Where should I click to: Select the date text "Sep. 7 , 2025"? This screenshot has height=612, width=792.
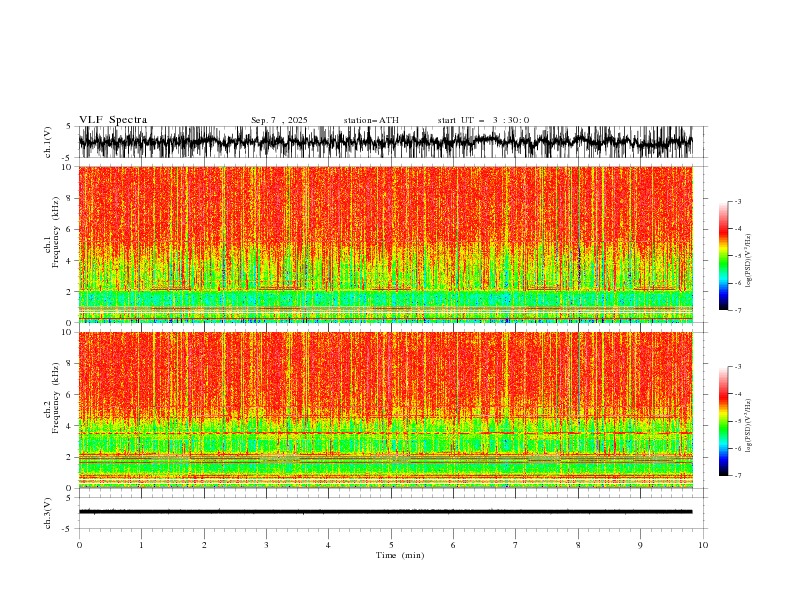coord(279,120)
